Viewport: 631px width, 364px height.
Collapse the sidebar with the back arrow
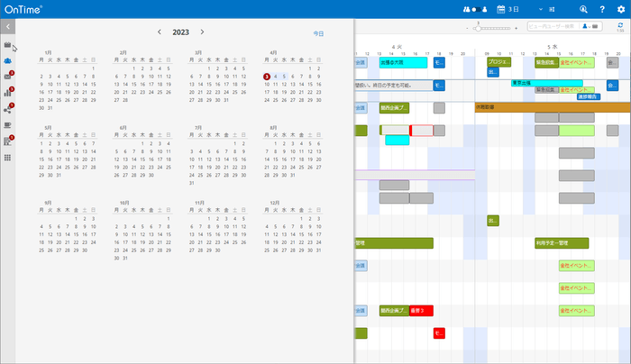pyautogui.click(x=8, y=28)
